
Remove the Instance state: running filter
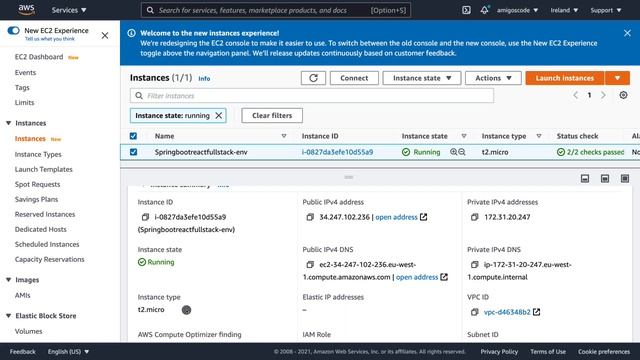click(x=219, y=116)
